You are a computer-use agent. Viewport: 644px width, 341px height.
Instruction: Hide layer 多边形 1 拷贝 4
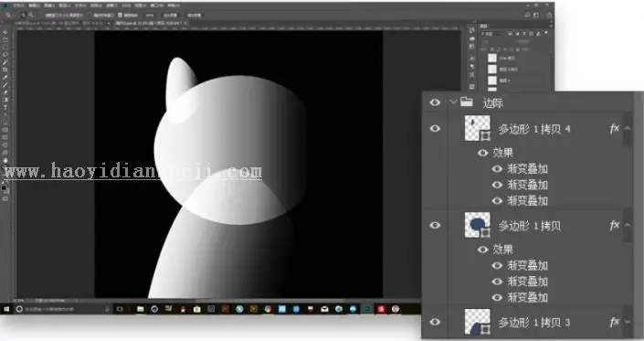pos(435,129)
